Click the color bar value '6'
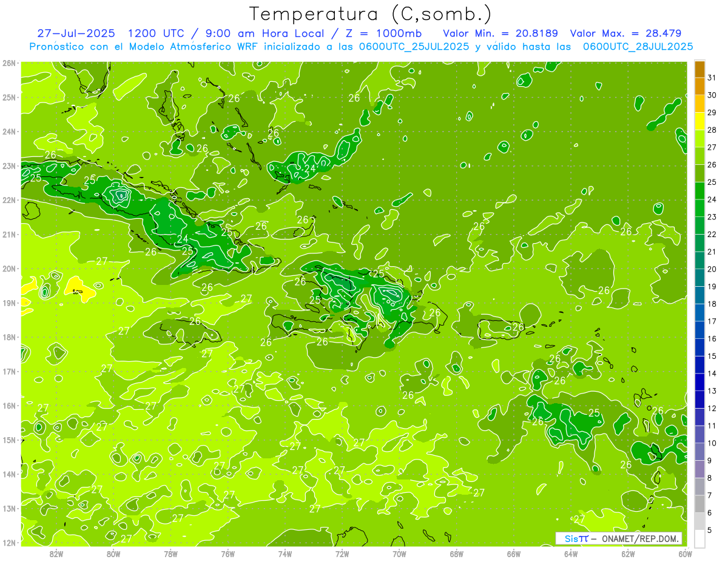 point(710,513)
